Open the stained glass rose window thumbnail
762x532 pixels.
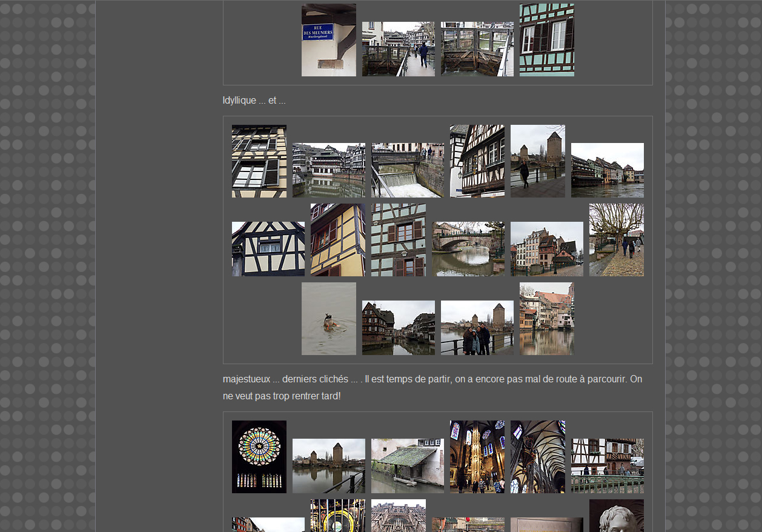259,457
